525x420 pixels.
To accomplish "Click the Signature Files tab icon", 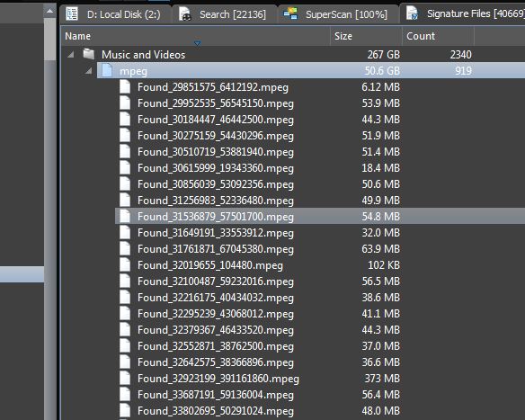I will point(412,13).
